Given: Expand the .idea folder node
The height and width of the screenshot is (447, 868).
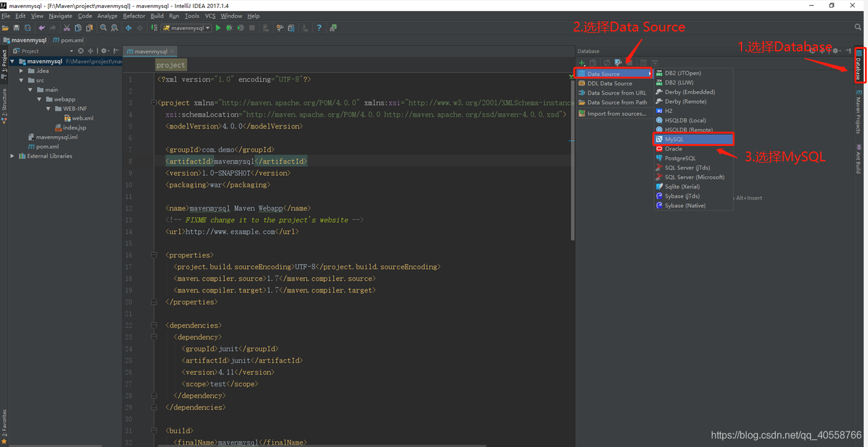Looking at the screenshot, I should [22, 71].
